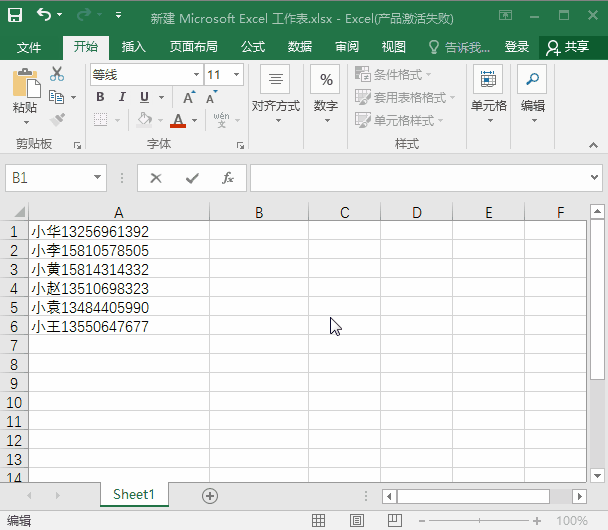The image size is (608, 530).
Task: Click the 登录 sign-in button
Action: point(517,47)
